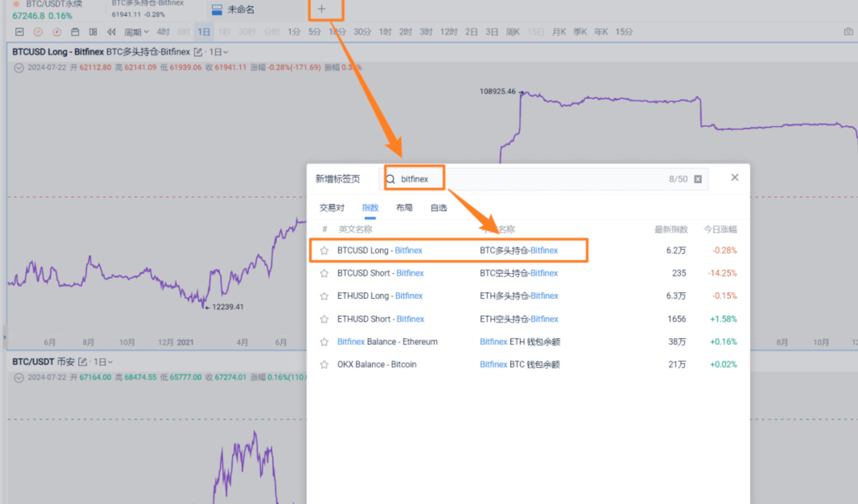
Task: Open ETH多头持仓-Bitfinex result
Action: coord(519,296)
